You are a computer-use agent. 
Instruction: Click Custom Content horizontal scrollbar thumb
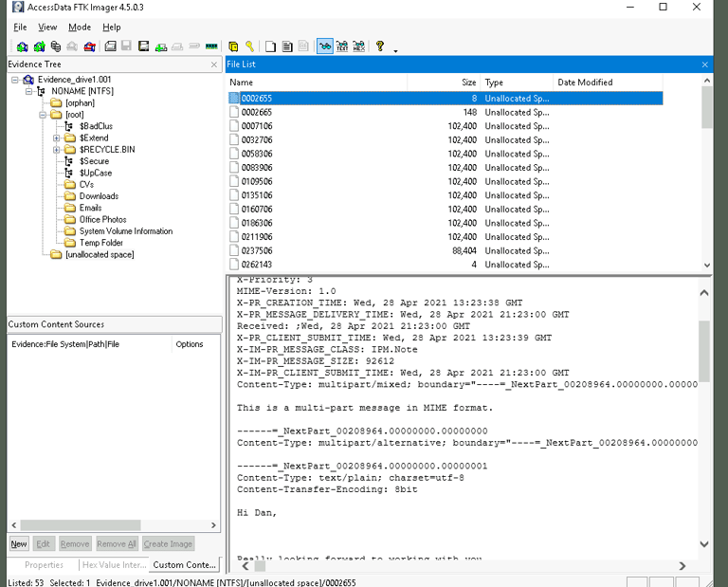(81, 525)
